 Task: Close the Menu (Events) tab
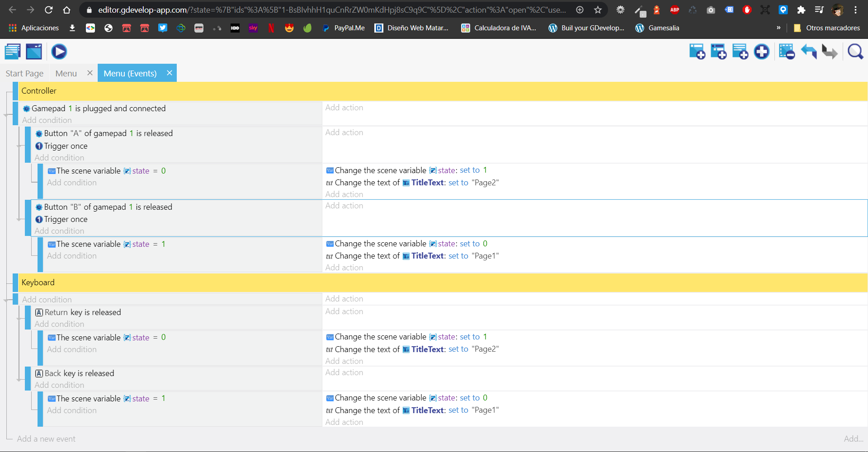click(x=170, y=73)
